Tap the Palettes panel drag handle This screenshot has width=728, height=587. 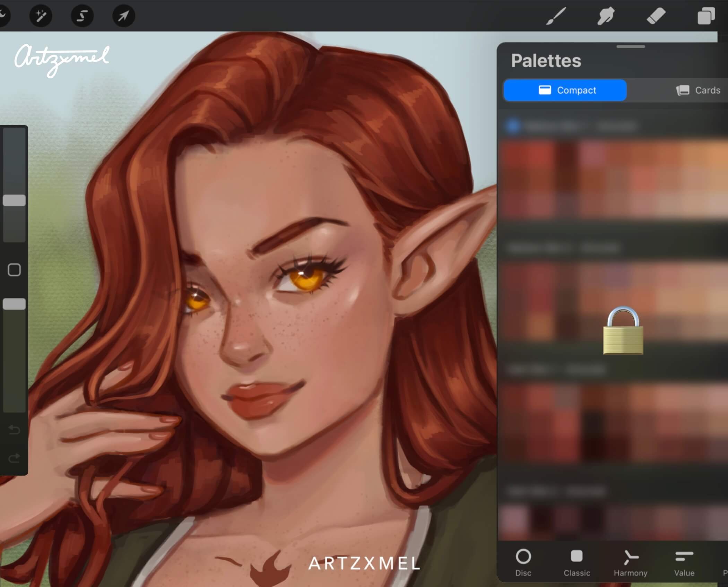[631, 46]
